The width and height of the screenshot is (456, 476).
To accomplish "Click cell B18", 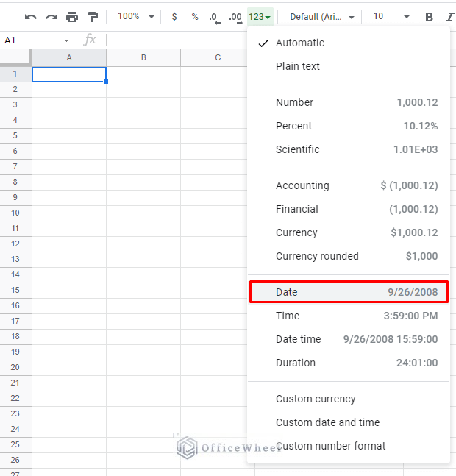I will pos(143,337).
